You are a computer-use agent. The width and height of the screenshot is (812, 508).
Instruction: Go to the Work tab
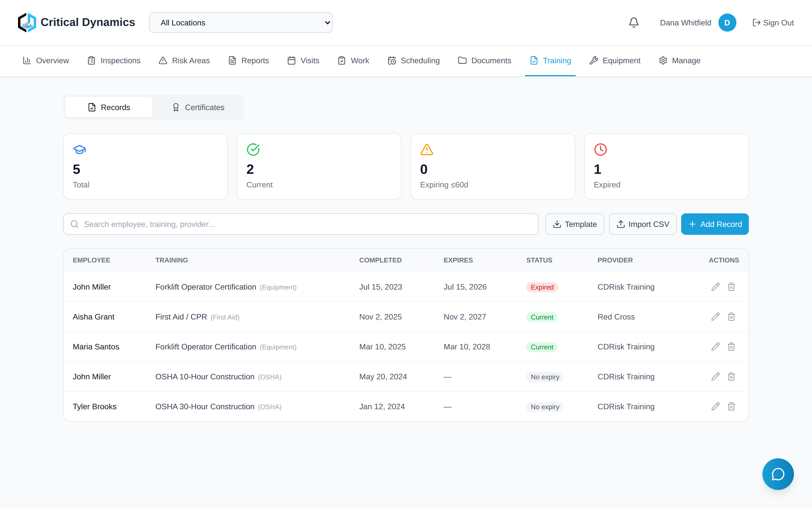point(353,60)
